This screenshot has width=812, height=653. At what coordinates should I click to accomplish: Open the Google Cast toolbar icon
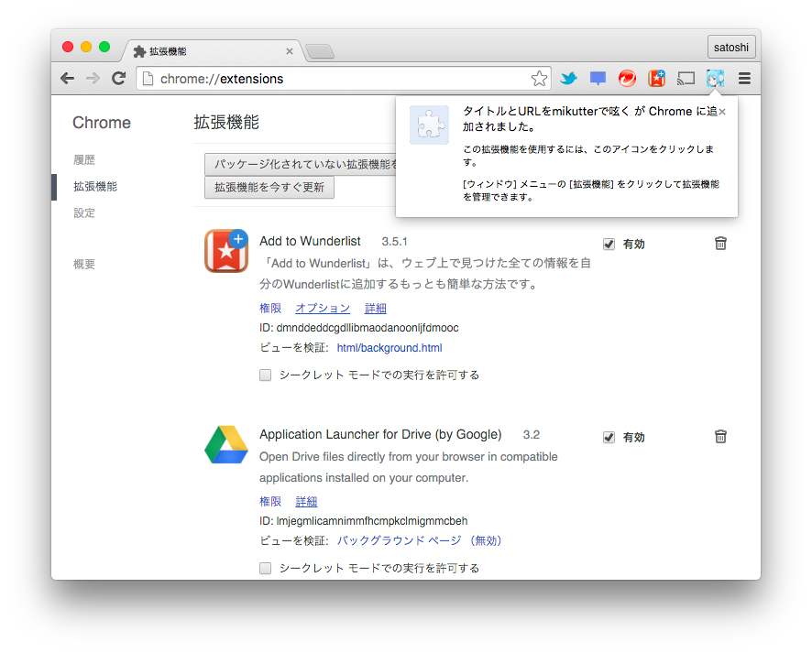[686, 79]
